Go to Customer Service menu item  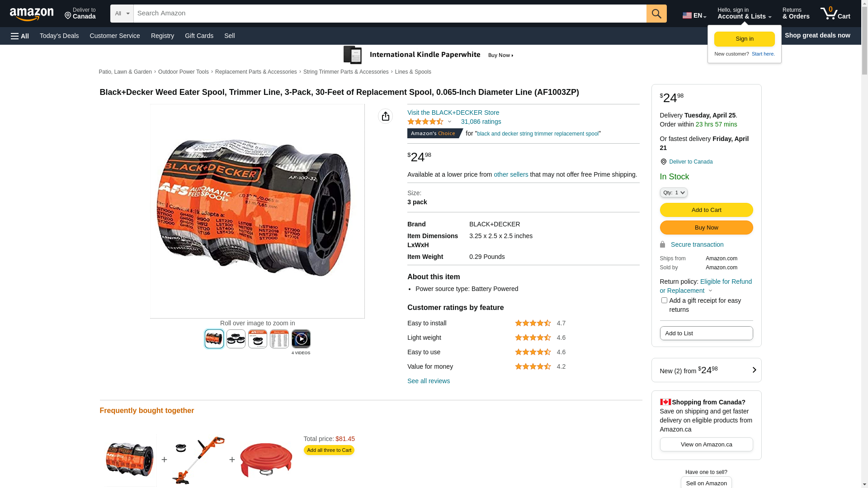point(115,36)
